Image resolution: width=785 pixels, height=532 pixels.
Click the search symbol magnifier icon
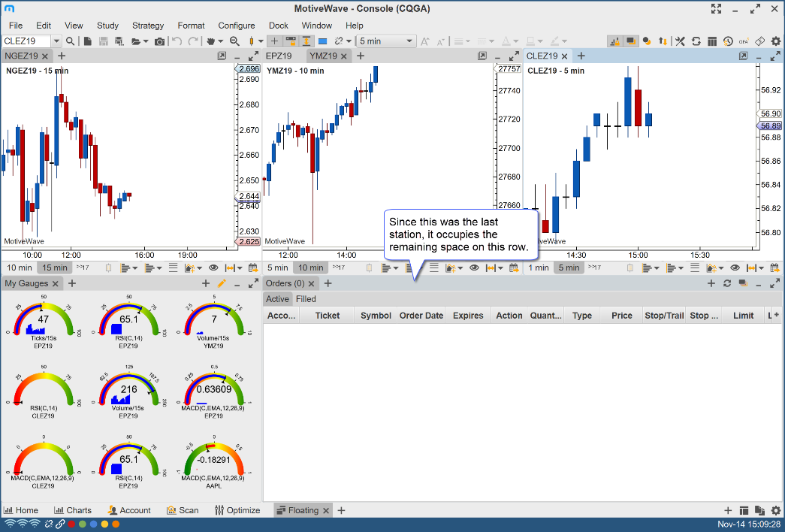(70, 41)
